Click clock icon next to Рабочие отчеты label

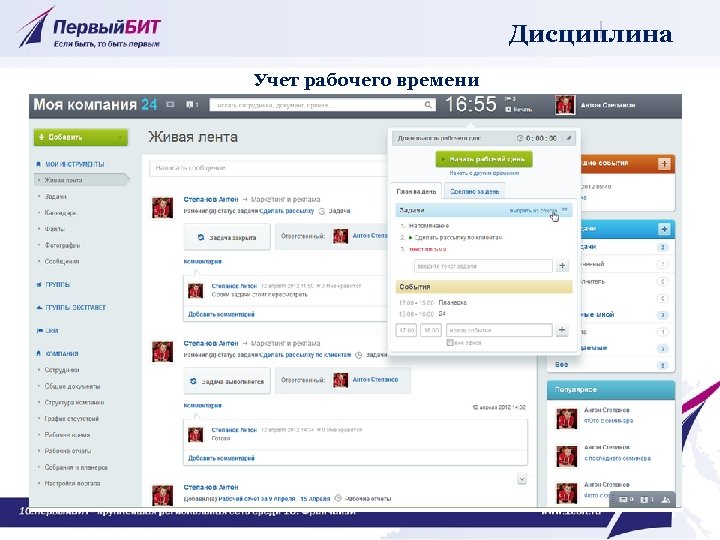pos(338,498)
